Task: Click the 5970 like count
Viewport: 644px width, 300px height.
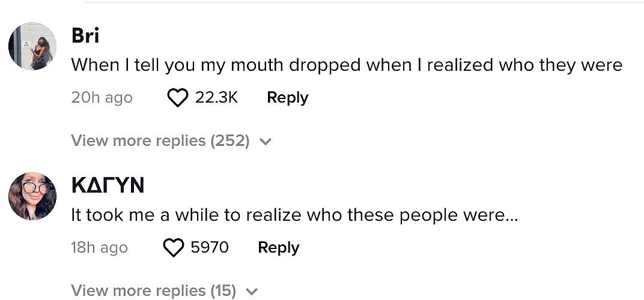Action: tap(209, 248)
